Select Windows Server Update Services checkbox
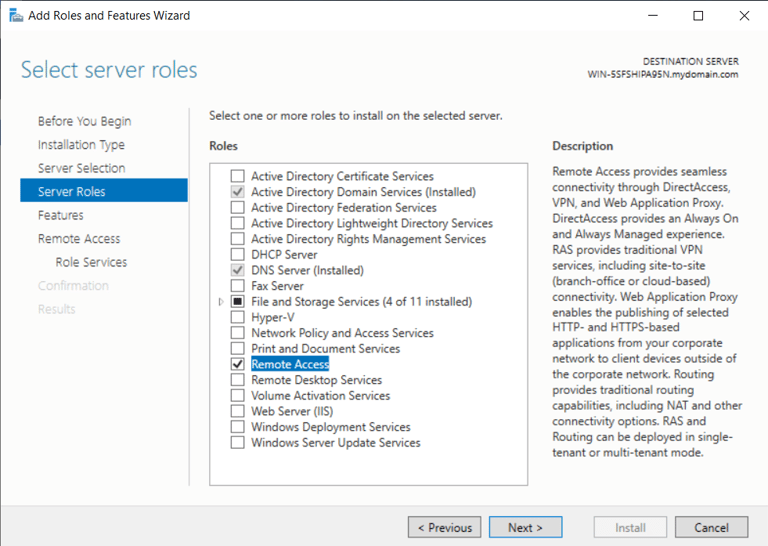This screenshot has height=546, width=768. click(x=237, y=443)
